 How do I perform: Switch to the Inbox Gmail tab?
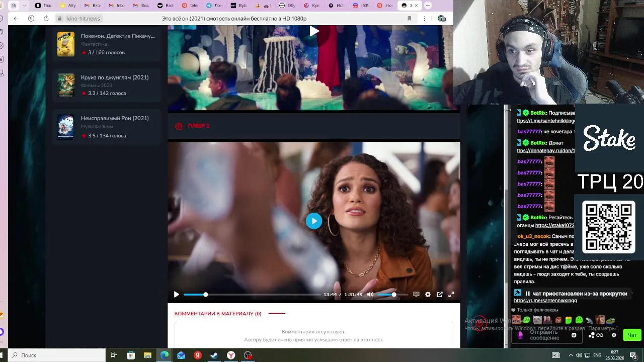tap(117, 6)
